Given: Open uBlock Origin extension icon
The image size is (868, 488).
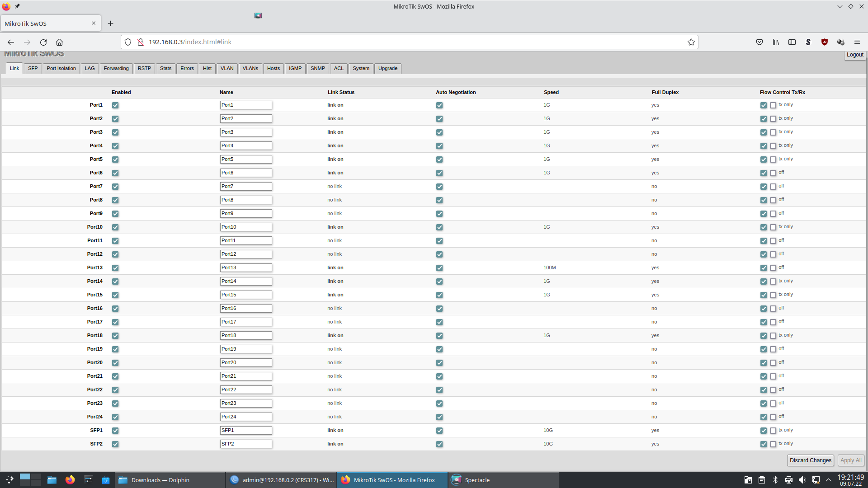Looking at the screenshot, I should [824, 42].
